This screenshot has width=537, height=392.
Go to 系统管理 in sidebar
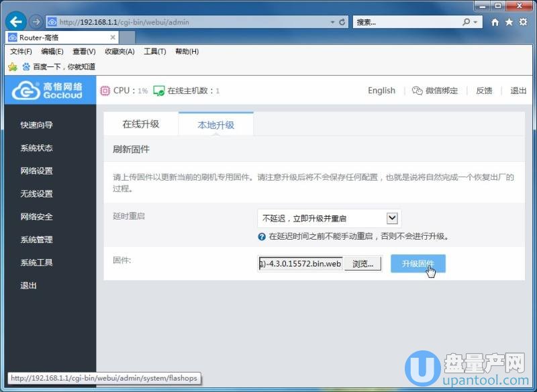[x=36, y=240]
